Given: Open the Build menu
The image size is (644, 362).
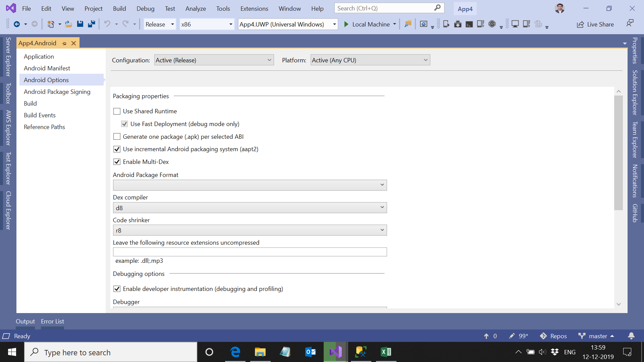Looking at the screenshot, I should point(119,8).
